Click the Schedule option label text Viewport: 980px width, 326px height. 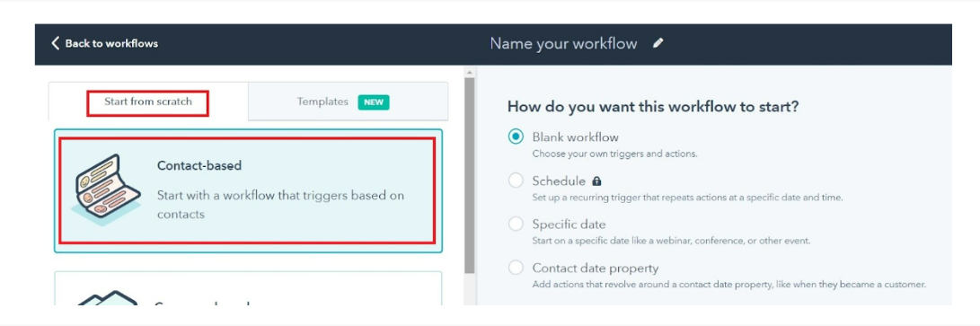click(x=559, y=181)
